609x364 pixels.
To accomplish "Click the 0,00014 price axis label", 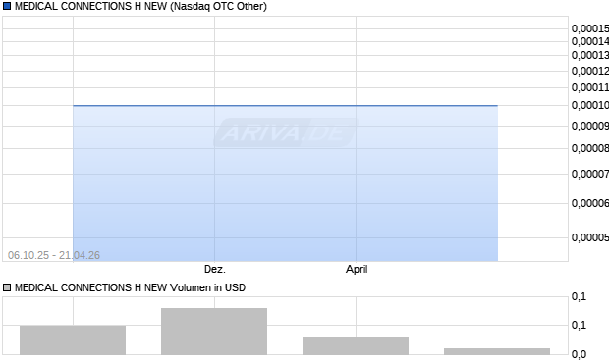I will coord(590,41).
